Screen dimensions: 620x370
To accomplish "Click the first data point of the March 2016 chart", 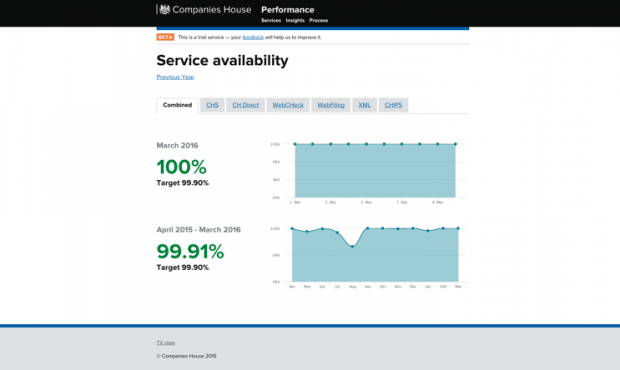I will point(295,144).
